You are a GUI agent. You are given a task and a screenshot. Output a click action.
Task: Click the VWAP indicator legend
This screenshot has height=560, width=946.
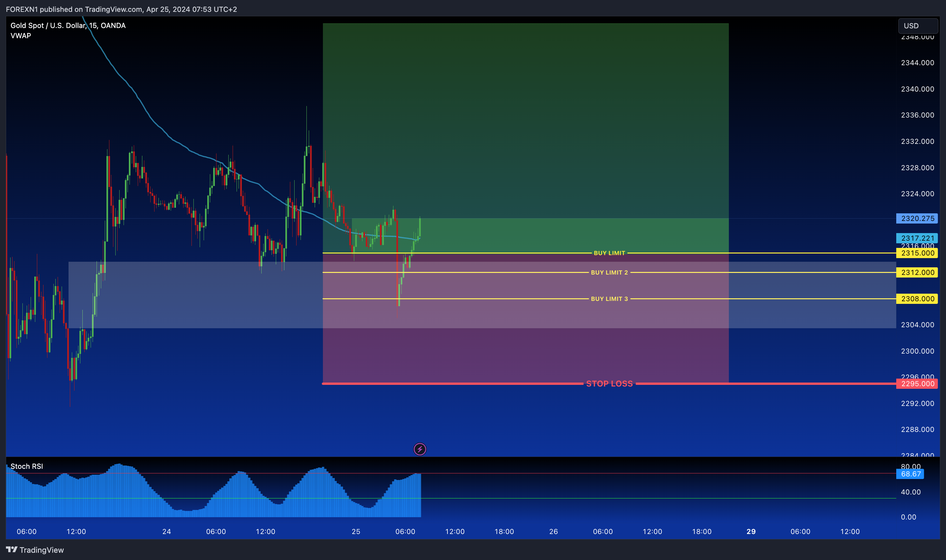(x=21, y=36)
